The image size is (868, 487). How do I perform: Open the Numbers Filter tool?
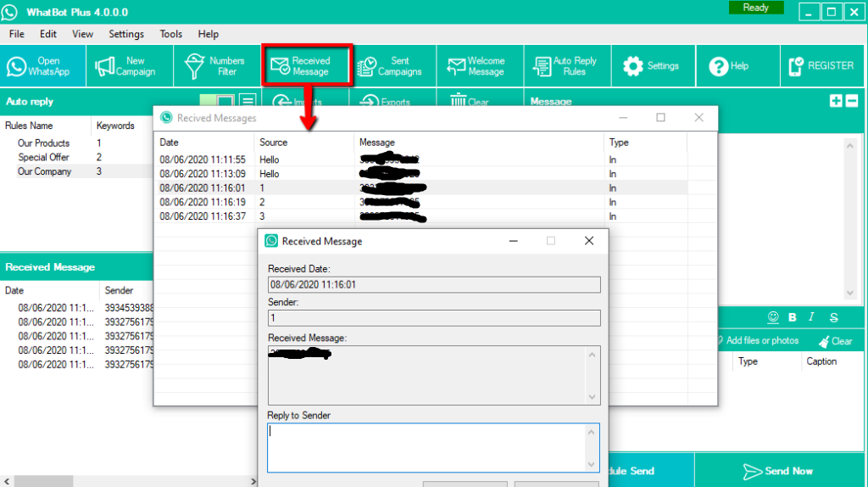pyautogui.click(x=216, y=66)
